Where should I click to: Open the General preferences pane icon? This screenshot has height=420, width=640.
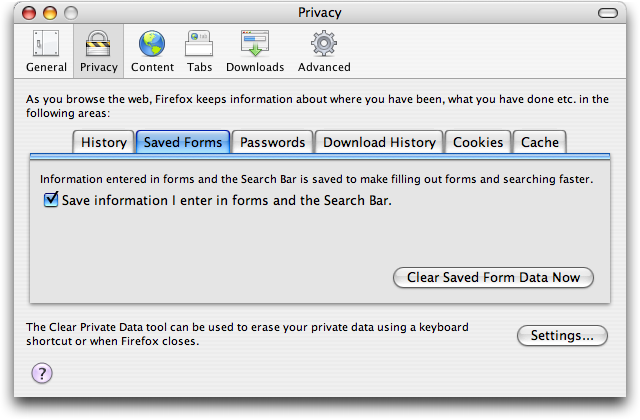tap(46, 43)
